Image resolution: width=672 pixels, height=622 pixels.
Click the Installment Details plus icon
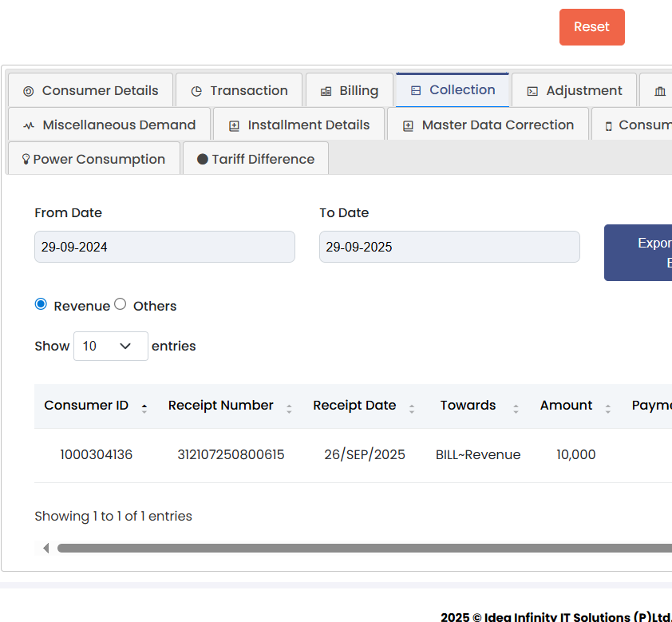point(234,125)
